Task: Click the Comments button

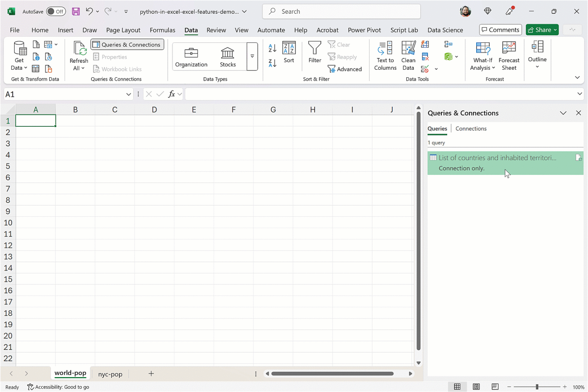Action: 500,30
